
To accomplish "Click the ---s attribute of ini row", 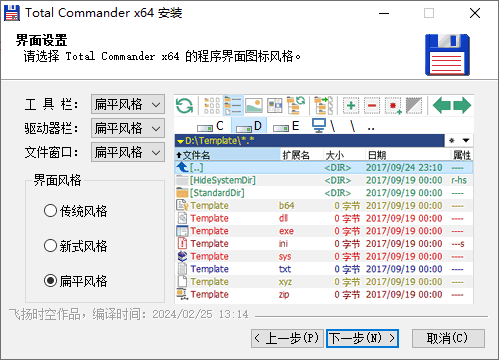I will click(x=458, y=244).
